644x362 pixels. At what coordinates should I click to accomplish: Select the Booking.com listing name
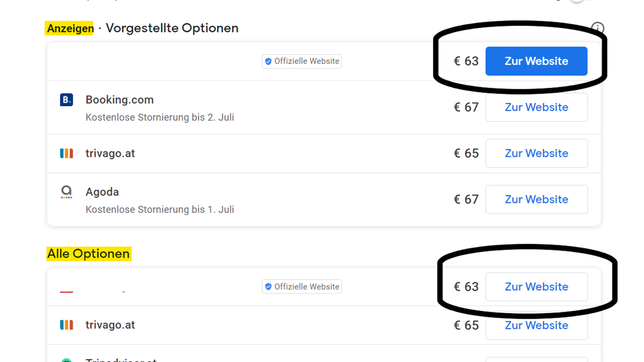point(120,100)
